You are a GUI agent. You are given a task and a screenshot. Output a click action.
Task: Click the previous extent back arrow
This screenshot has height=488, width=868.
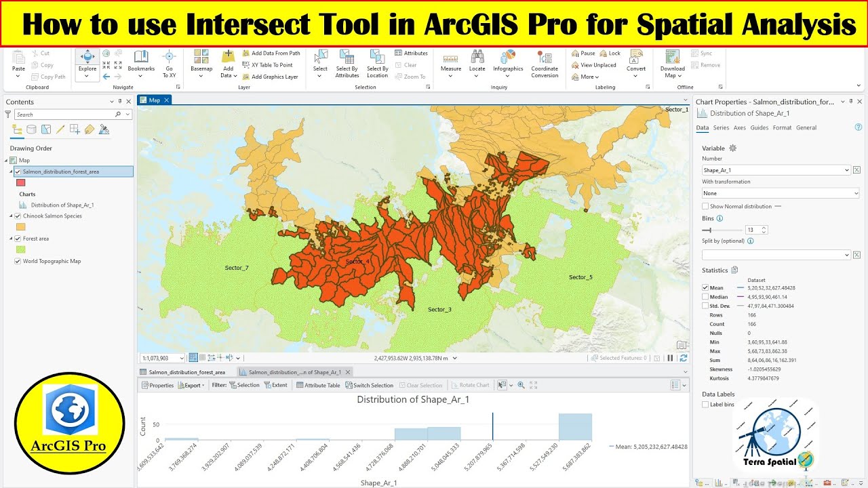[x=106, y=77]
